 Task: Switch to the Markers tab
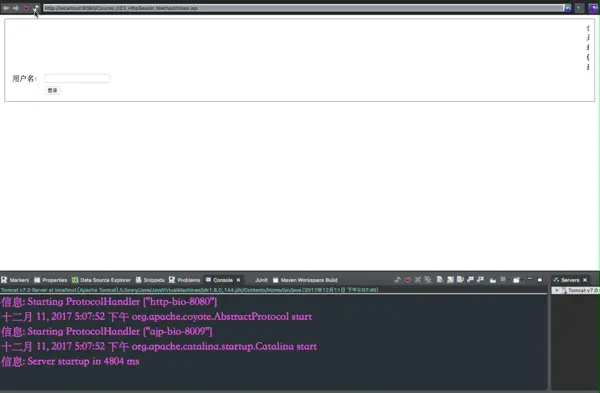tap(15, 280)
